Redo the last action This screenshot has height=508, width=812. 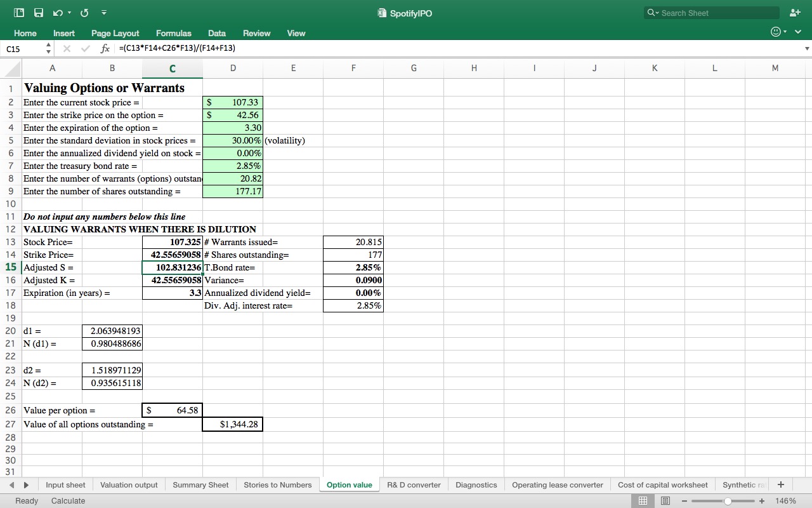(x=84, y=12)
